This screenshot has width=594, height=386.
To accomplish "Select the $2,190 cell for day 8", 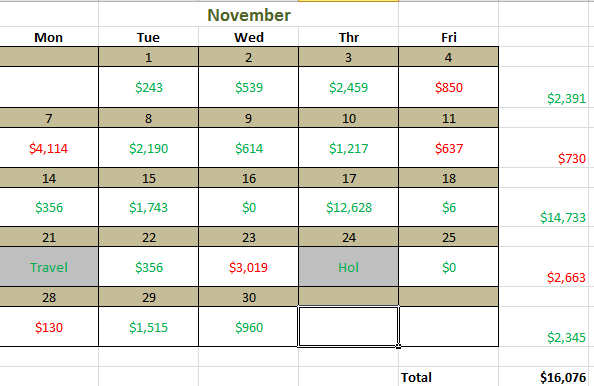I will point(148,148).
